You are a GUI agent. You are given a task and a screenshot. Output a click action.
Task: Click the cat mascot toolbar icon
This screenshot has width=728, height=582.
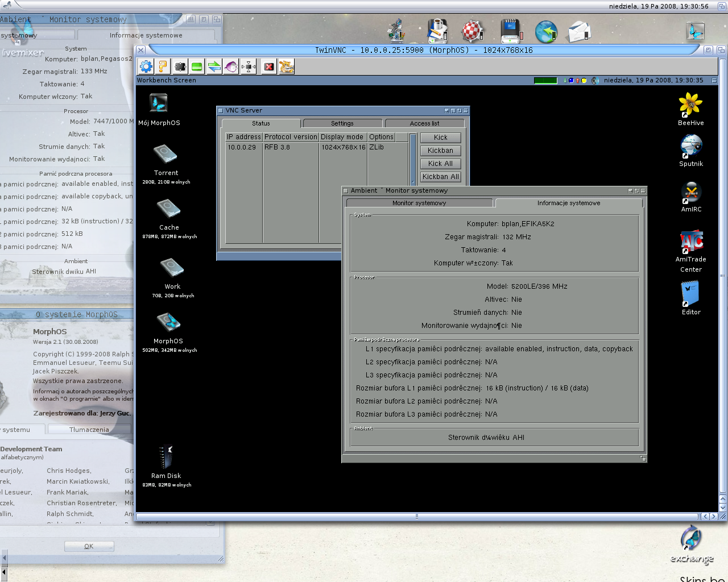tap(286, 66)
